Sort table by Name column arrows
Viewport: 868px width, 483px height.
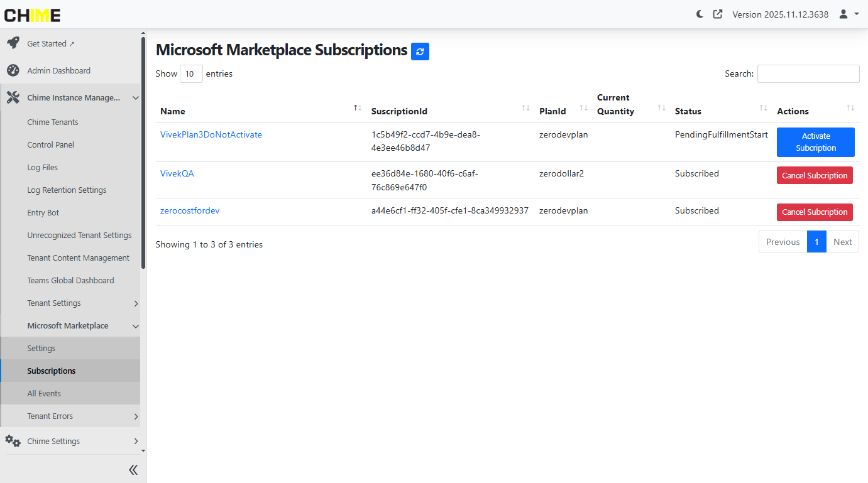click(357, 108)
